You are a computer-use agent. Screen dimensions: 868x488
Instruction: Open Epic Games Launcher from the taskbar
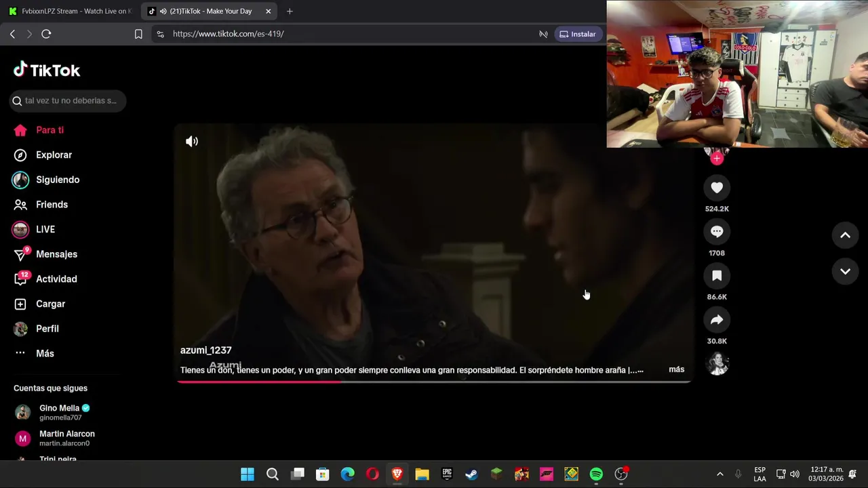(447, 474)
